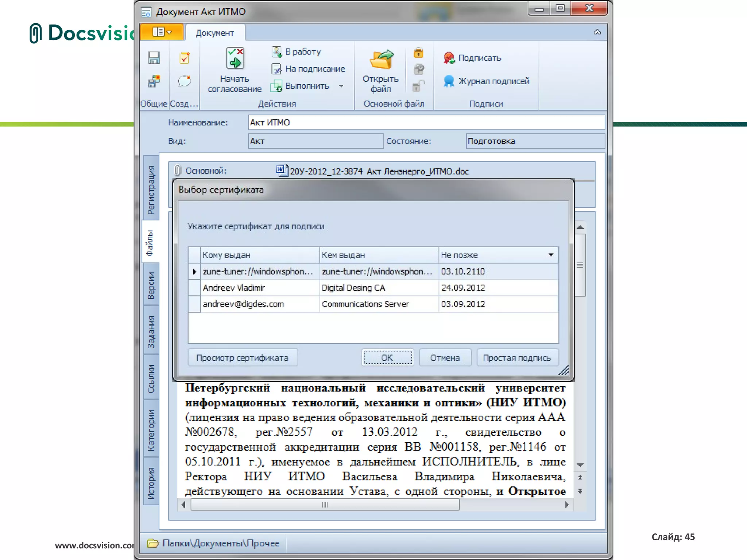
Task: Click Просмотр сертификата button
Action: [243, 358]
